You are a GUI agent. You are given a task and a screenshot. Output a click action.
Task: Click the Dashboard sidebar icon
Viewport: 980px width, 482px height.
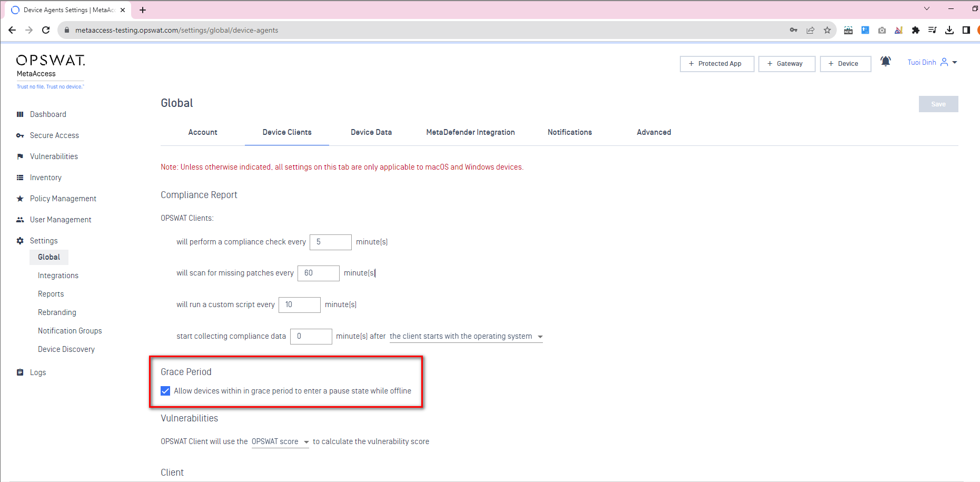(x=20, y=114)
